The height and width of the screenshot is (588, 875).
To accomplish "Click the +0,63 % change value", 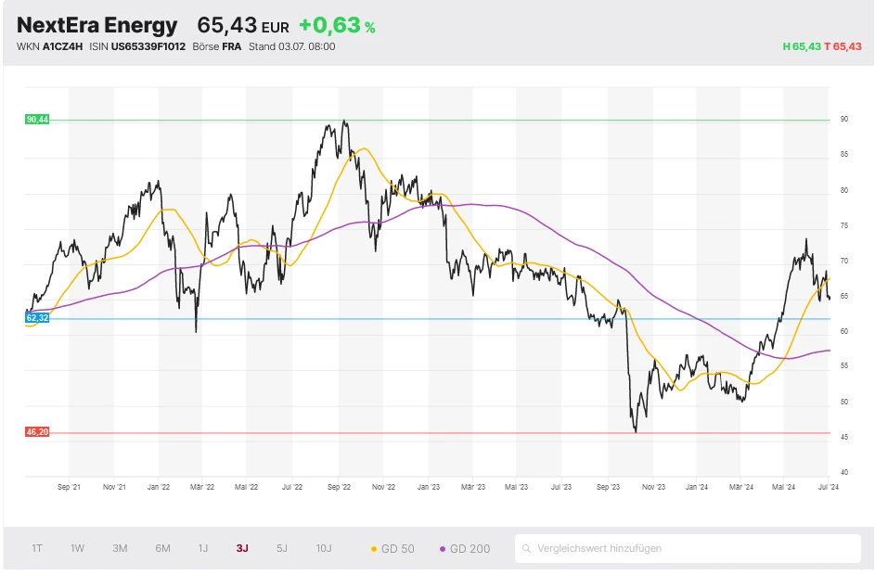I will point(337,26).
